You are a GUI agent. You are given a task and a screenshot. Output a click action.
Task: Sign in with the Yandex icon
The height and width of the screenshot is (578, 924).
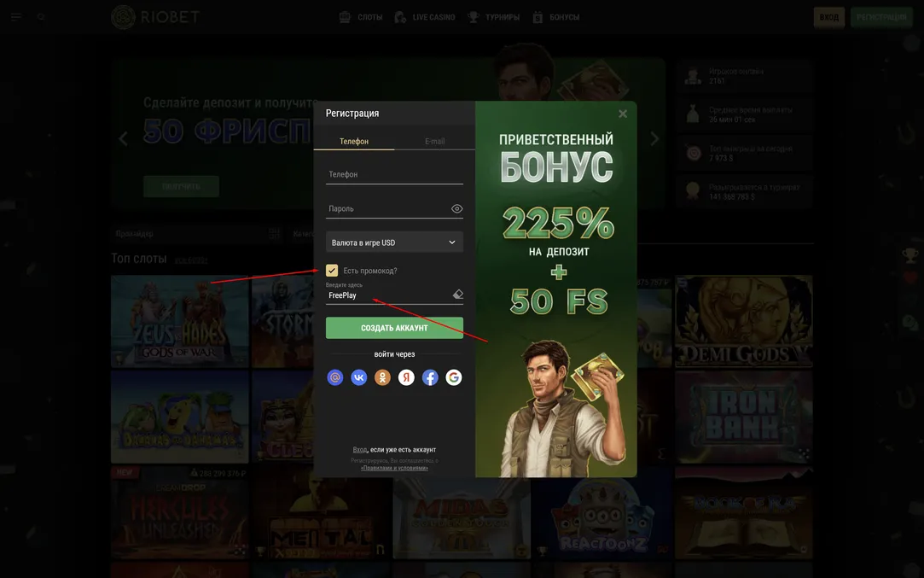[x=407, y=377]
